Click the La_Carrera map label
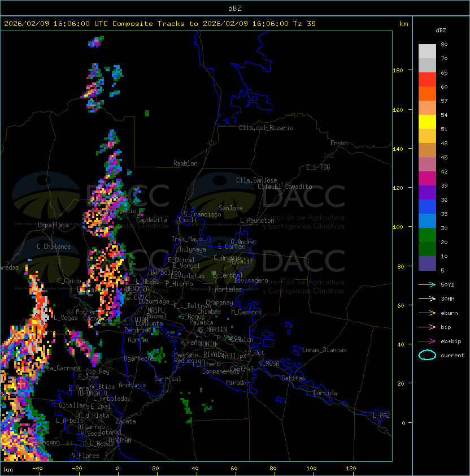Screen dimensions: 470x476 tap(64, 368)
